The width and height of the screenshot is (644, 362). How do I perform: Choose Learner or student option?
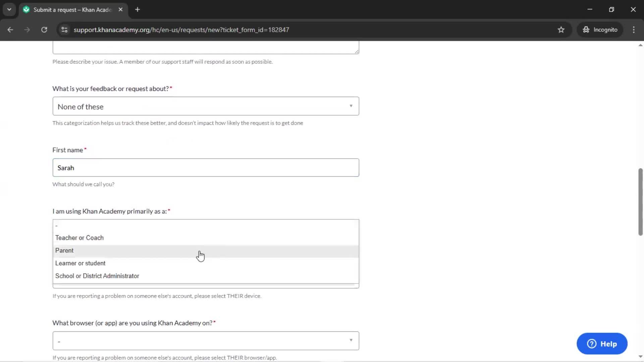pos(206,263)
